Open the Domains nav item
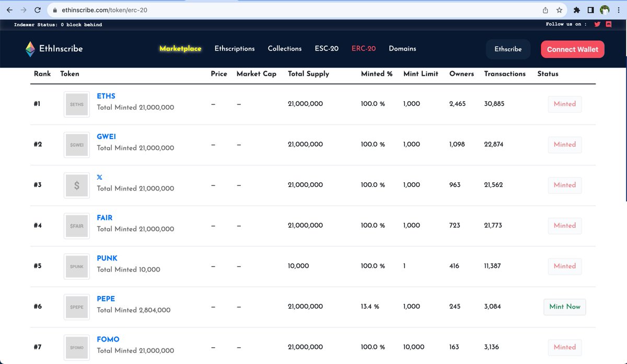 (402, 49)
